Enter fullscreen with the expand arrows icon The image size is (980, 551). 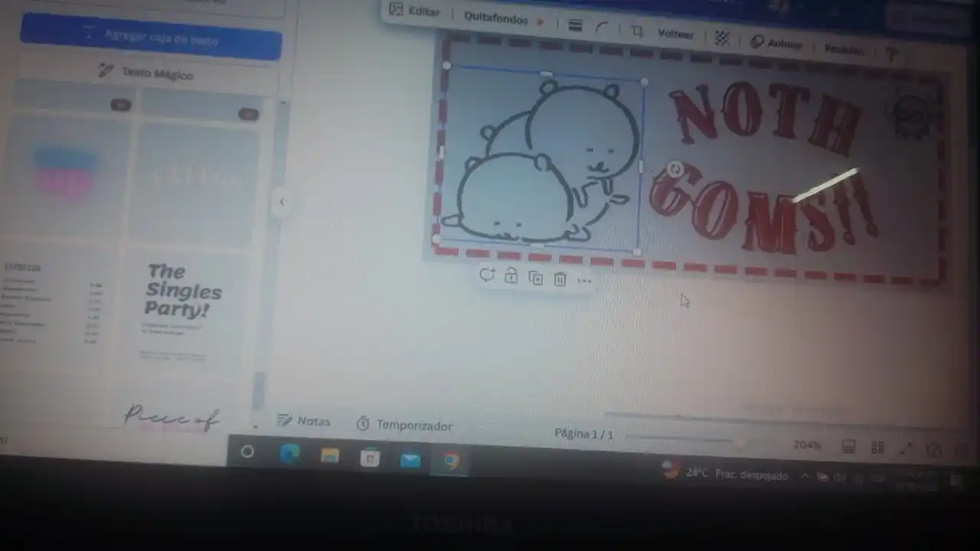tap(906, 449)
